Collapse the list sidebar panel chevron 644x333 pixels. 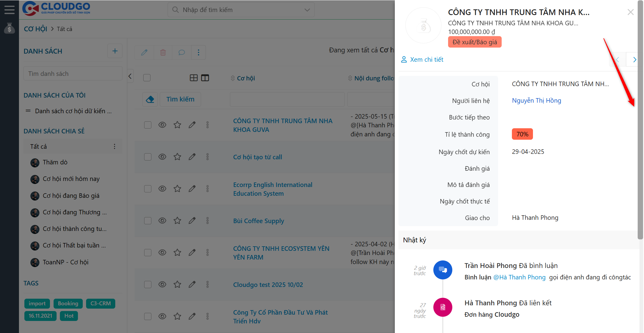130,76
